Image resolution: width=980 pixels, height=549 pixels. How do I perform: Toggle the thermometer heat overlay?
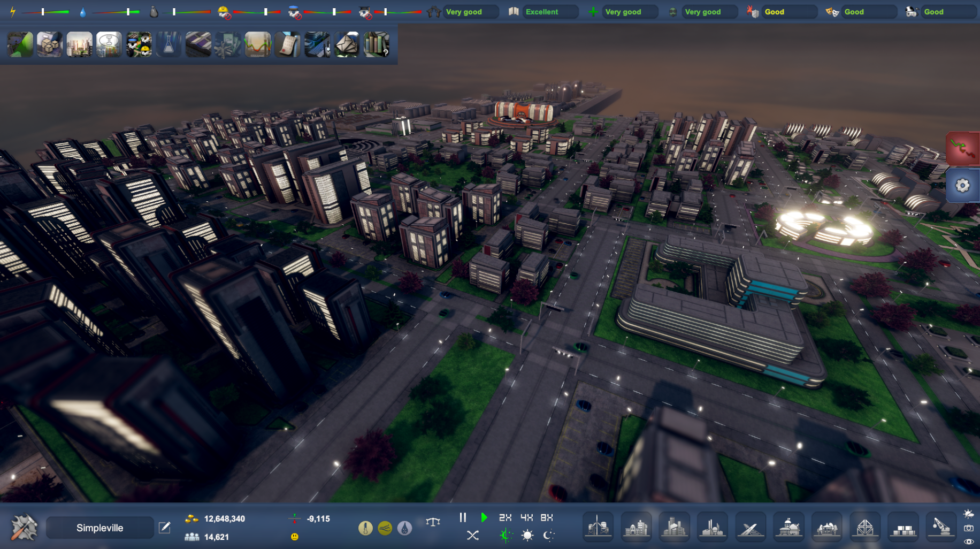[x=365, y=528]
